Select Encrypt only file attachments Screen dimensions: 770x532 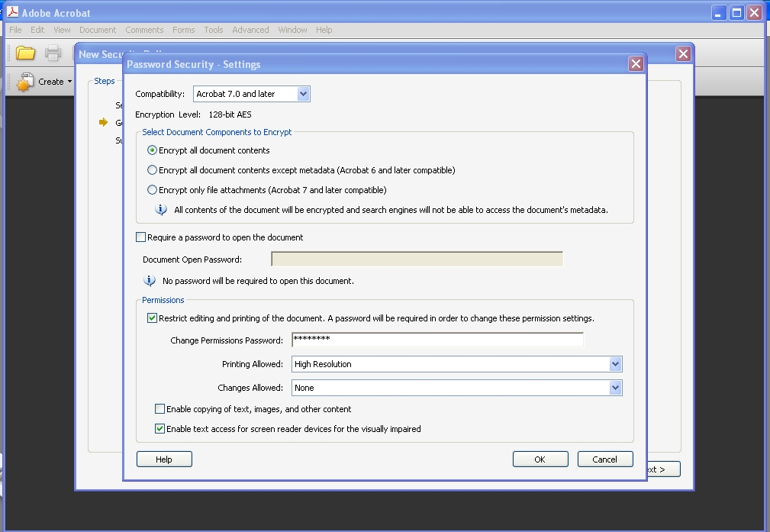point(152,189)
